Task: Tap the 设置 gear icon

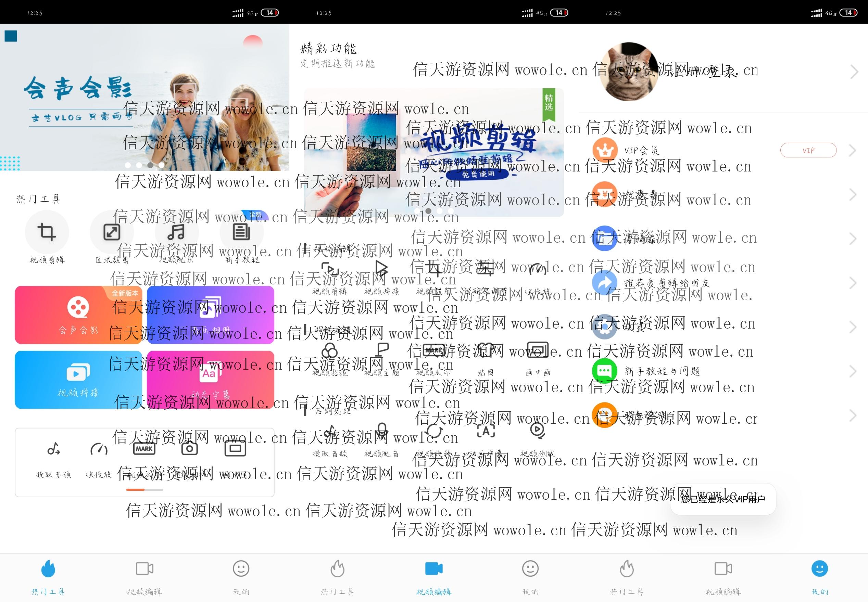Action: (x=605, y=326)
